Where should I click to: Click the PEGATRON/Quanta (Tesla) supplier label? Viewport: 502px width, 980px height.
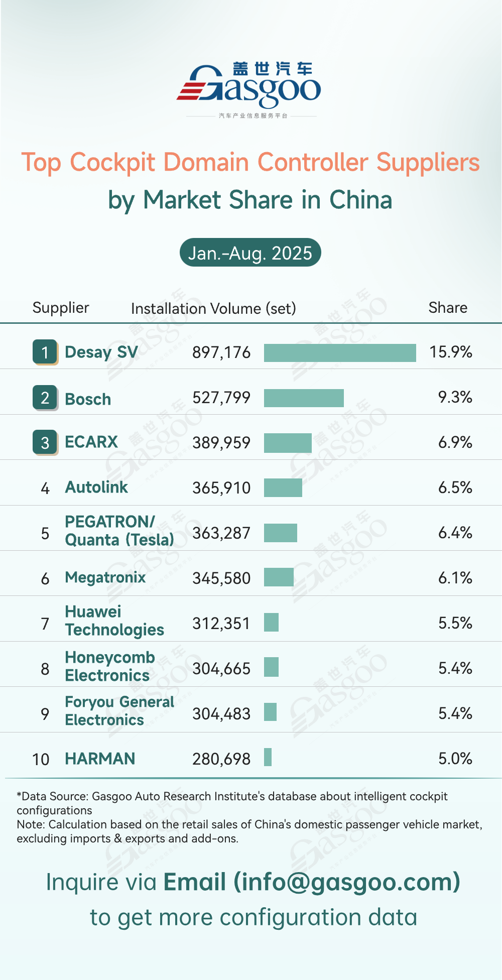tap(119, 531)
